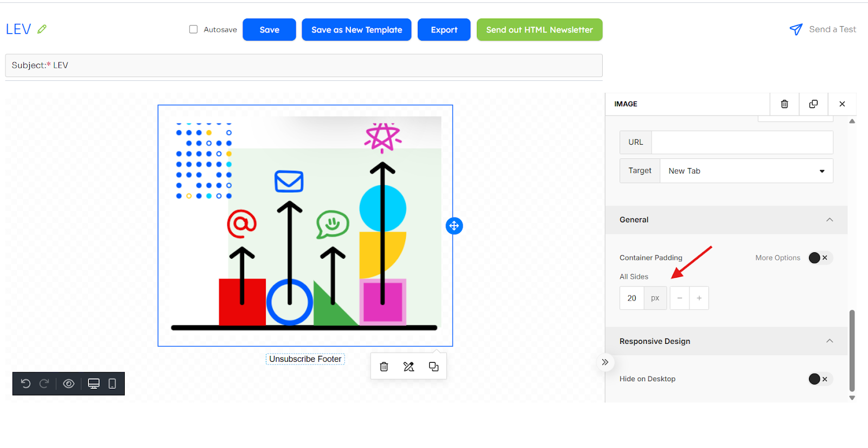Click the blue move handle on image
This screenshot has height=448, width=868.
pos(454,226)
